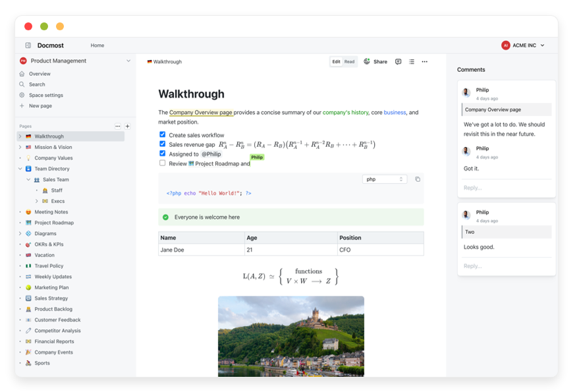This screenshot has width=573, height=392.
Task: Open the Financial Reports page
Action: point(54,341)
